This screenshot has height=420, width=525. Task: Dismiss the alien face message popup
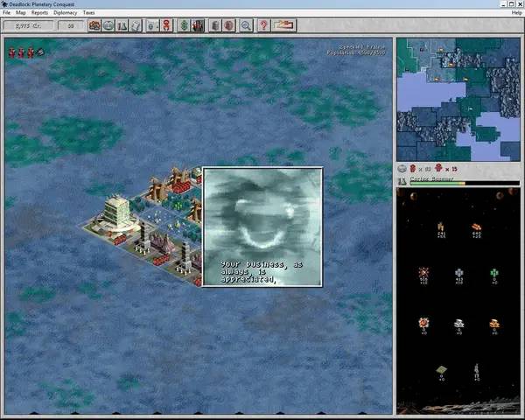pyautogui.click(x=262, y=227)
